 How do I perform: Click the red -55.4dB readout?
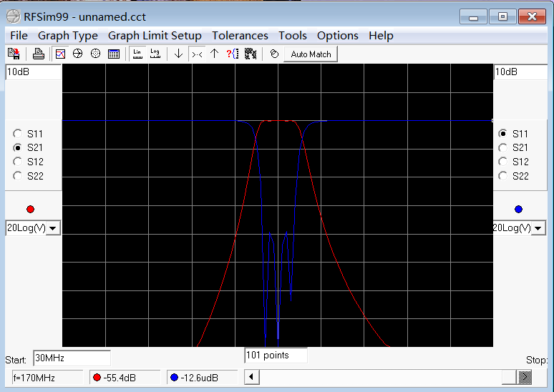[125, 378]
